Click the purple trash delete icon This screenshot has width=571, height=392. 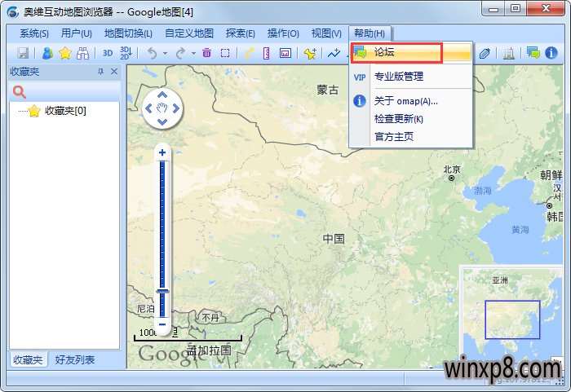(x=207, y=53)
